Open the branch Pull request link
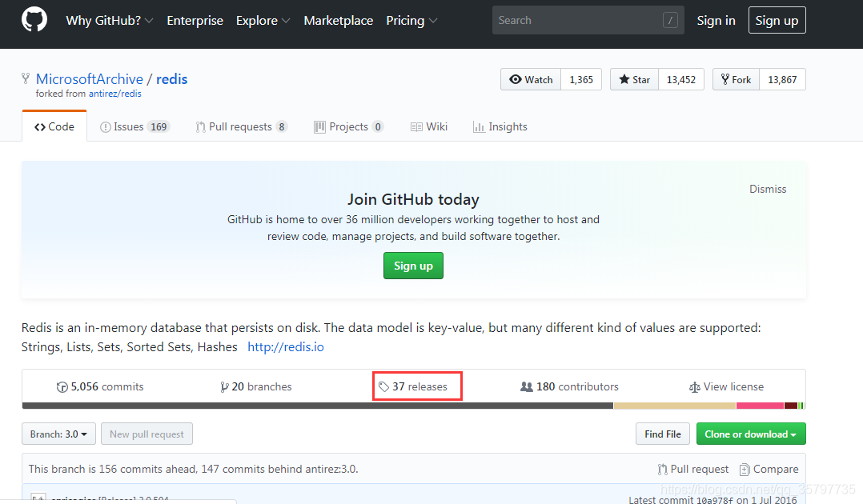Image resolution: width=863 pixels, height=504 pixels. (693, 469)
